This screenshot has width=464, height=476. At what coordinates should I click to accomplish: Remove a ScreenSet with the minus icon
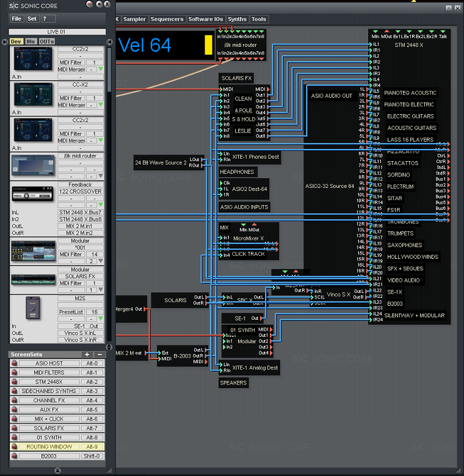pos(100,355)
